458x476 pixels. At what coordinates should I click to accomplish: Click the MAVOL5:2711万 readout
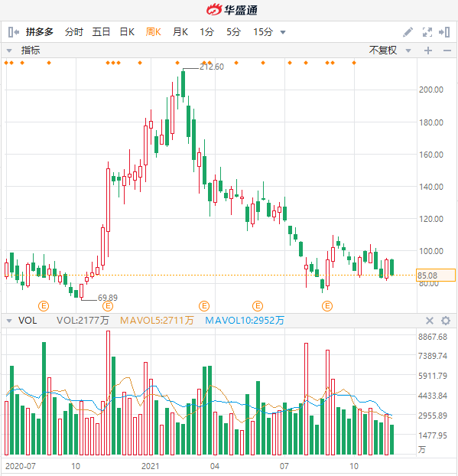tap(157, 321)
